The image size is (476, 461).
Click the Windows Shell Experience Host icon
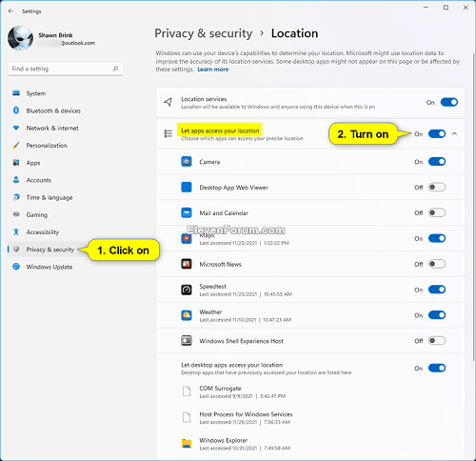pyautogui.click(x=187, y=341)
